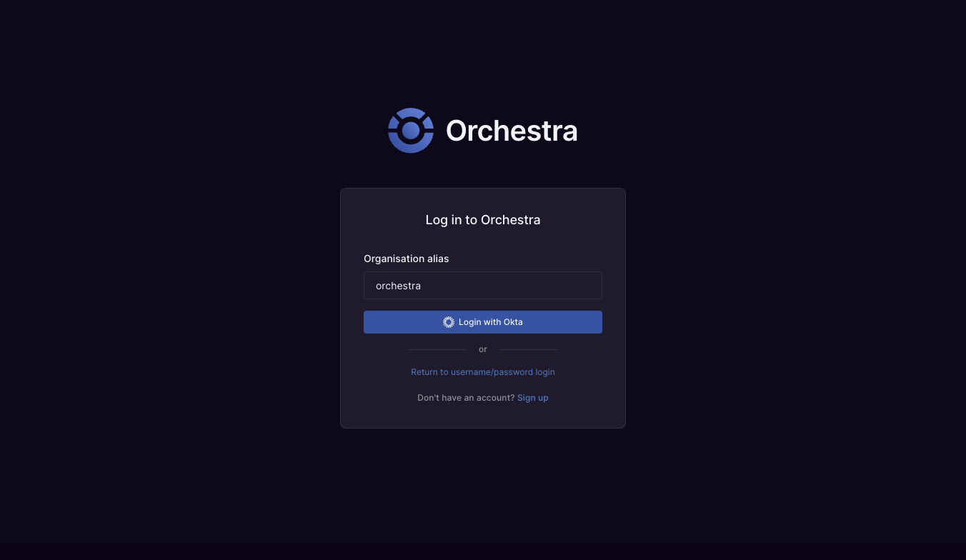Click the 'or' divider text
The width and height of the screenshot is (966, 560).
[483, 349]
